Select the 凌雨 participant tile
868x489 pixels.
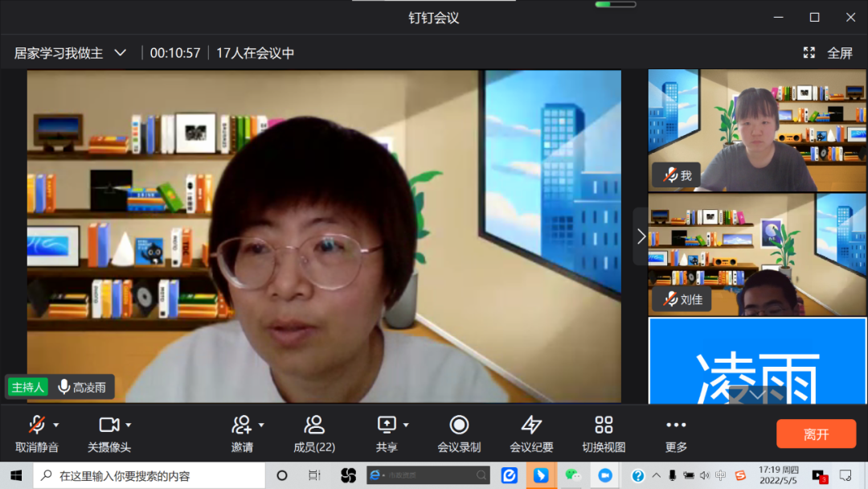757,361
